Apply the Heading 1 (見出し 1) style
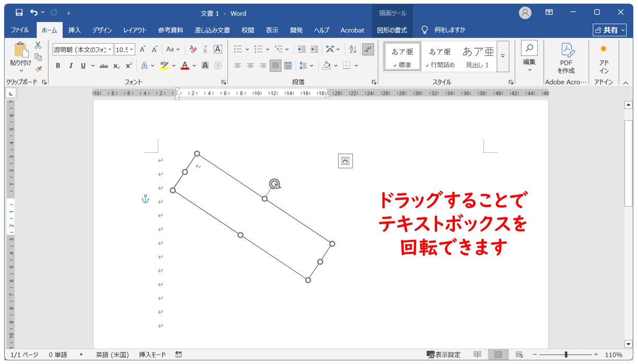 477,56
